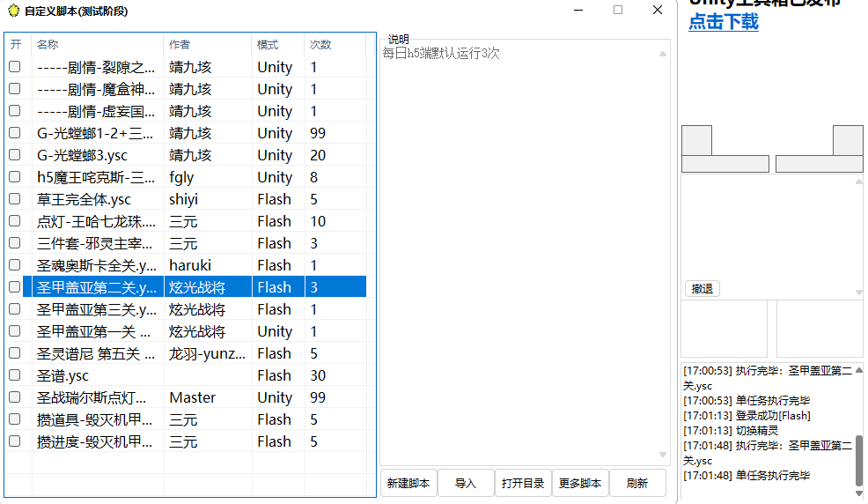Check the 圣谱.ysc script box
868x504 pixels.
15,375
